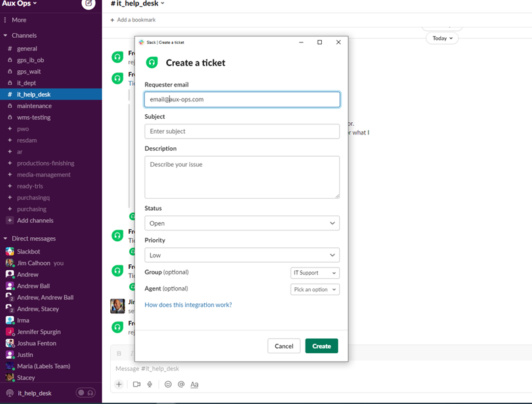Click the plus icon beside pwo
The width and height of the screenshot is (532, 404).
[10, 129]
